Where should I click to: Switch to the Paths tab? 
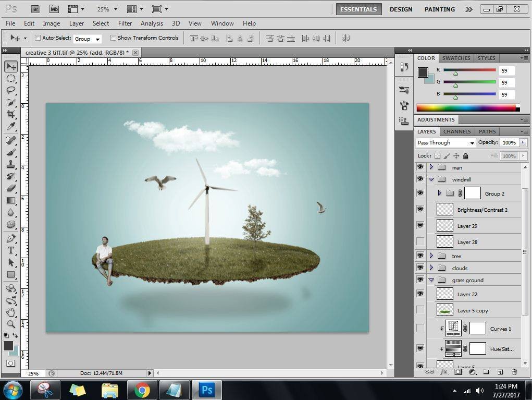[487, 131]
